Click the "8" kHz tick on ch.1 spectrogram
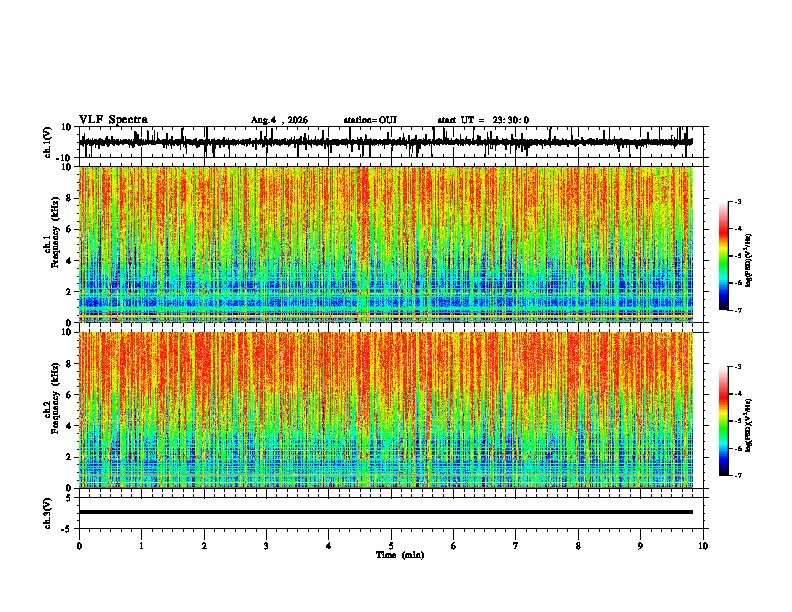 pos(69,198)
